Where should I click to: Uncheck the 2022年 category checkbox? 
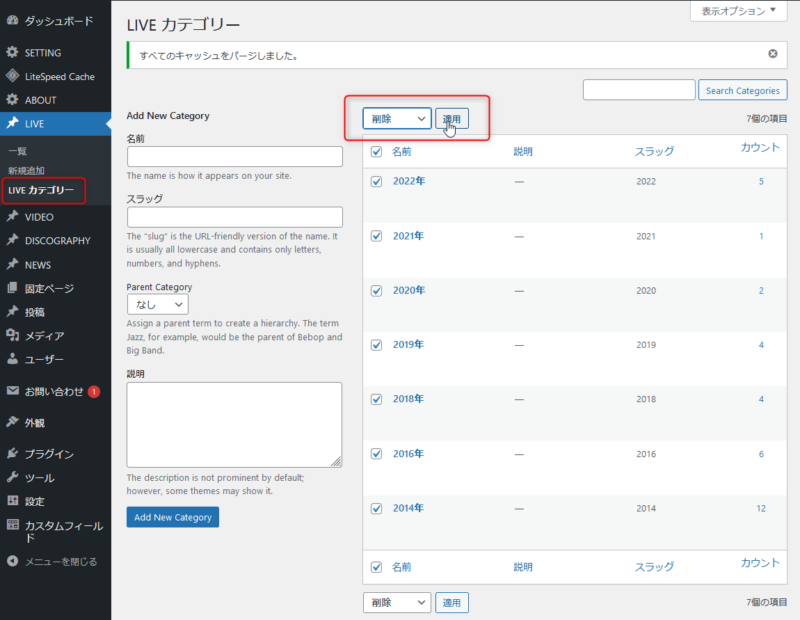(x=377, y=182)
